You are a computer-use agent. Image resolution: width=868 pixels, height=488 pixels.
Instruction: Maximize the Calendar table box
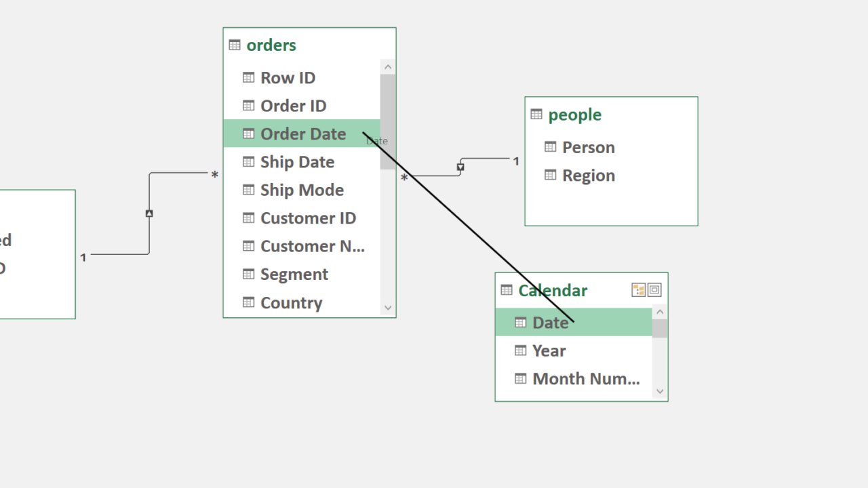coord(654,290)
